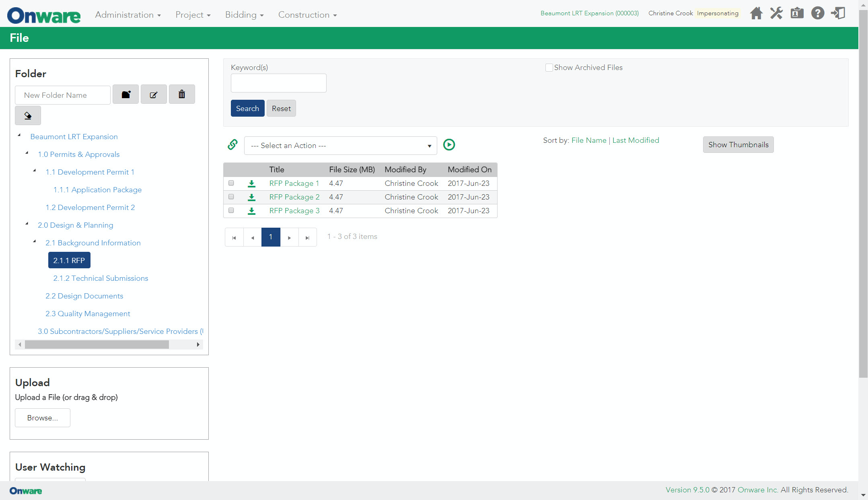The height and width of the screenshot is (500, 868).
Task: Open the Bidding menu
Action: click(244, 15)
